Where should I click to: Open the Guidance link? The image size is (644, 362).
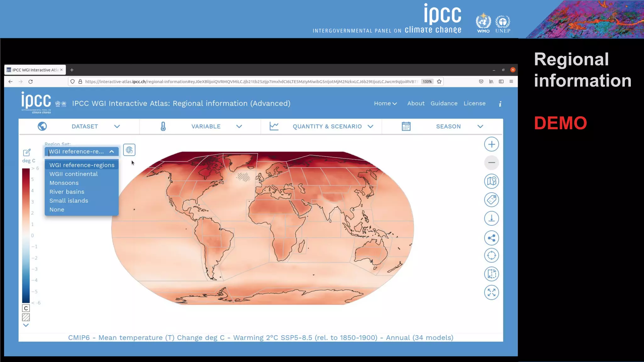tap(444, 103)
